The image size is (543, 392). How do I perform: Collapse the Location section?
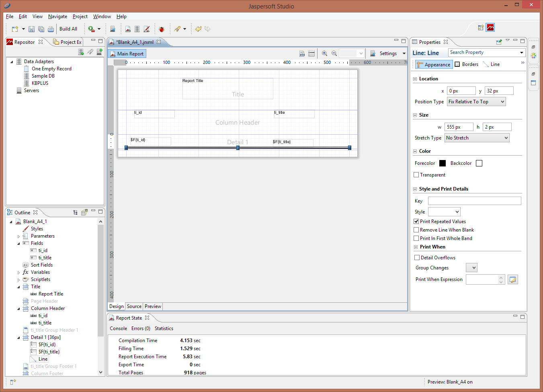415,79
